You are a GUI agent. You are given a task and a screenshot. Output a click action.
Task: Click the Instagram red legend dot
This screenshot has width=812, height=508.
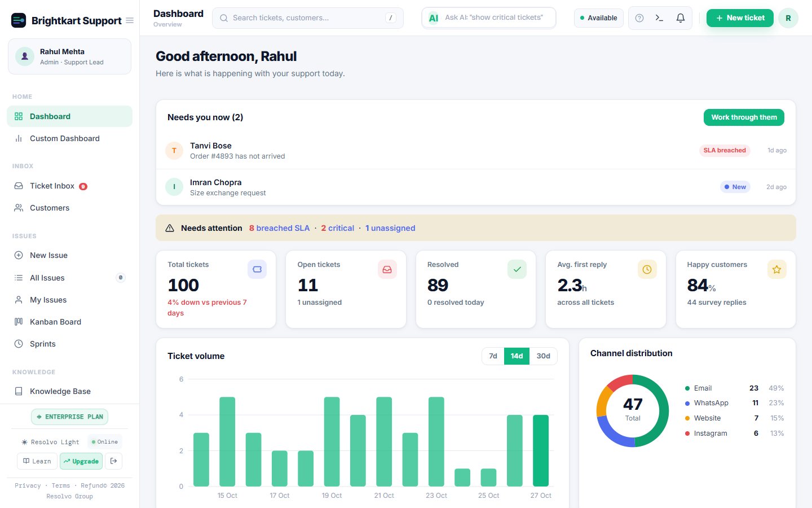click(x=687, y=433)
